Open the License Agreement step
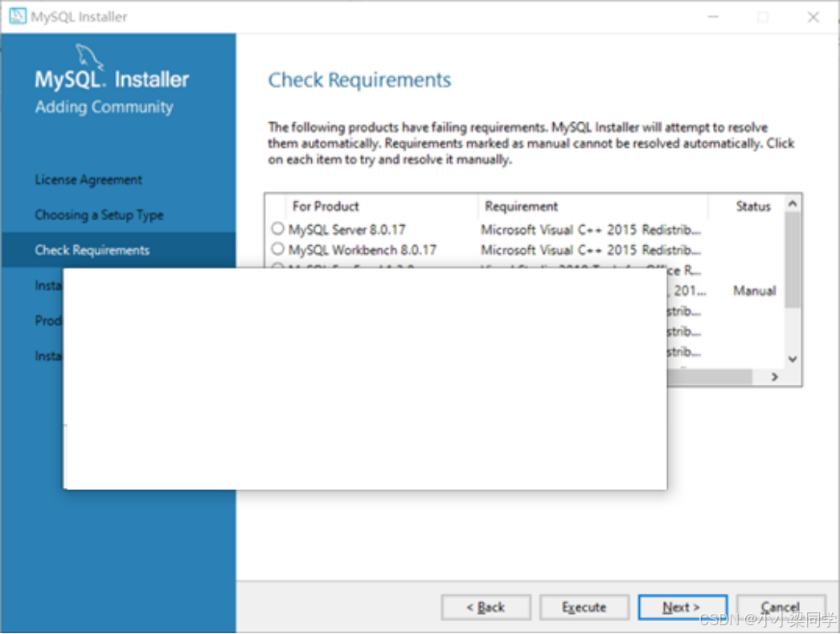Screen dimensions: 840x634 pos(88,180)
